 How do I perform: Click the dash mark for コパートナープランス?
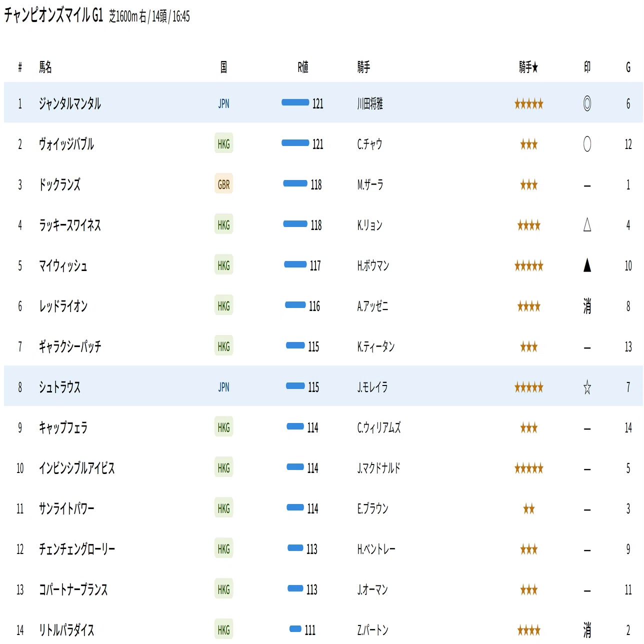(x=587, y=590)
